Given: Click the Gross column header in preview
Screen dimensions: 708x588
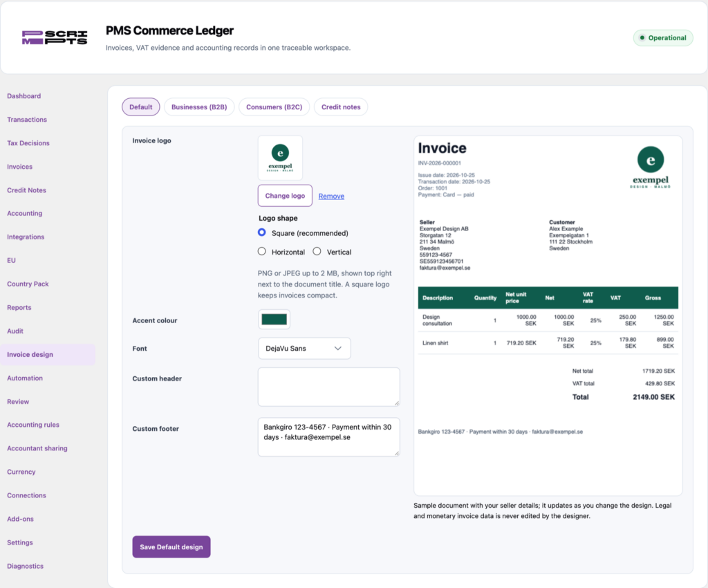Looking at the screenshot, I should click(x=653, y=297).
